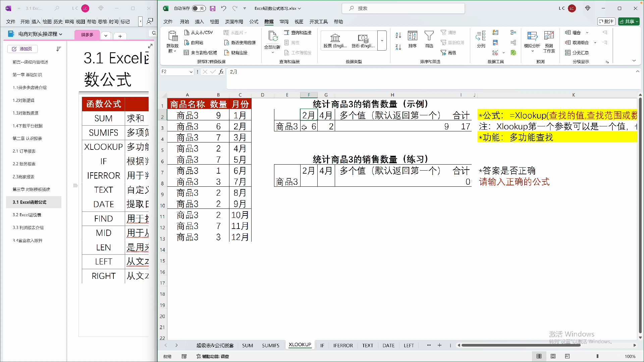644x362 pixels.
Task: Open Recent Sources (最近使用的源)
Action: (x=240, y=43)
